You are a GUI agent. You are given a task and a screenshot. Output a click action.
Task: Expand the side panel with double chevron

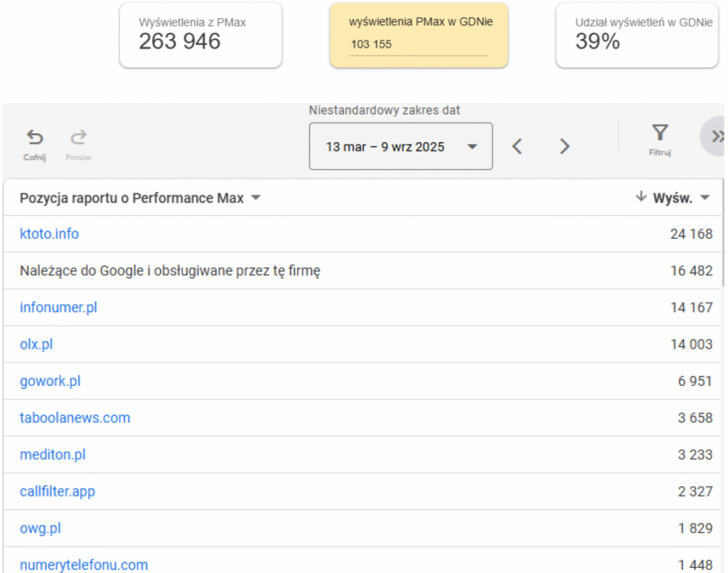(x=715, y=136)
